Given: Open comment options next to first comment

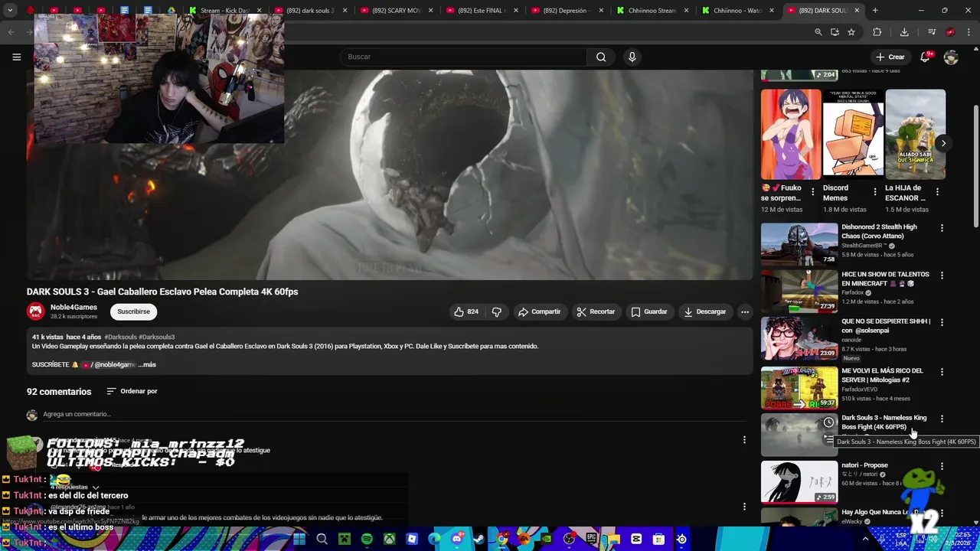Looking at the screenshot, I should point(744,440).
